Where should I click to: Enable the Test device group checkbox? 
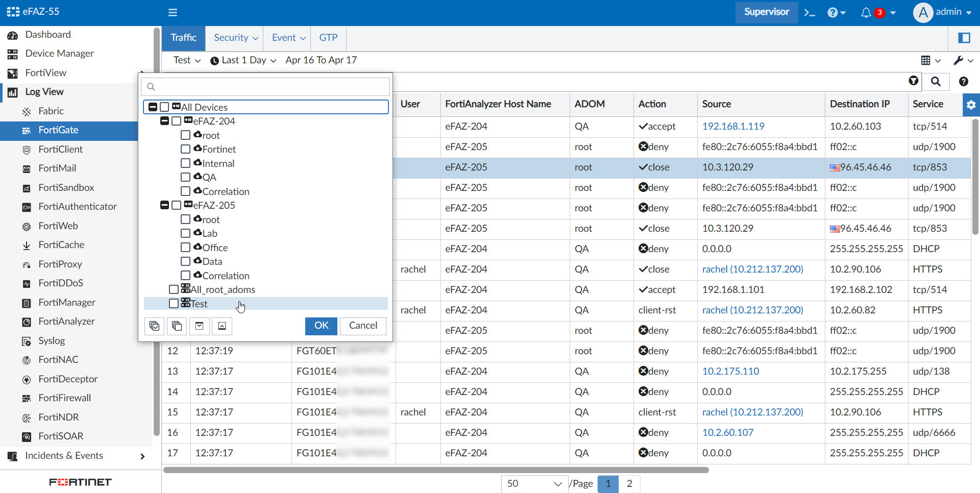tap(174, 303)
